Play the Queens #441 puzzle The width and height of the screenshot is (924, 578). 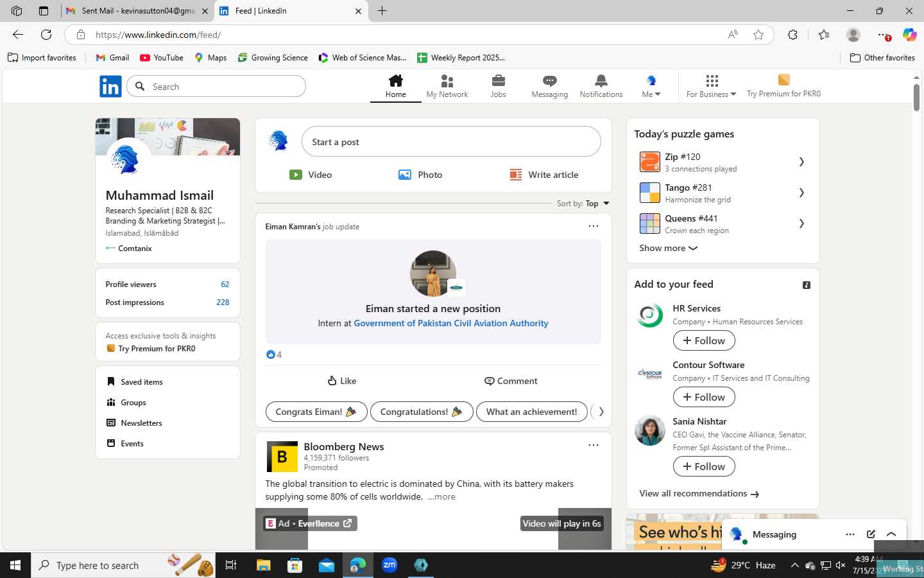pos(722,223)
